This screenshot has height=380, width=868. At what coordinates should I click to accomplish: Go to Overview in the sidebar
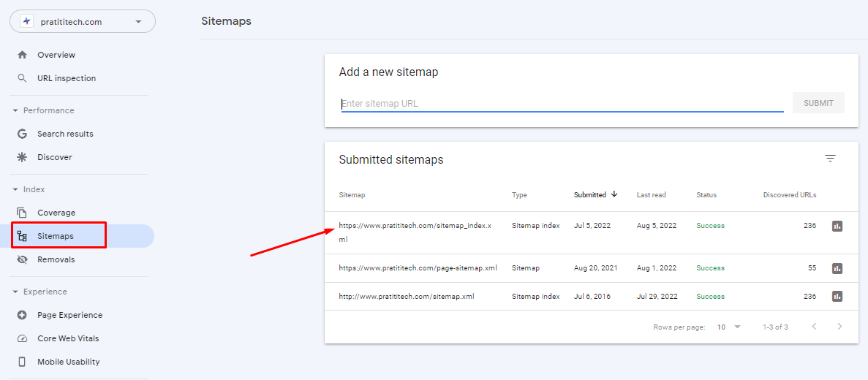pyautogui.click(x=56, y=55)
